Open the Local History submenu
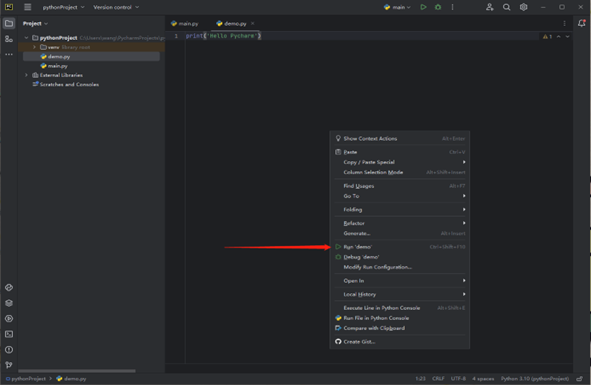The image size is (591, 385). 400,295
